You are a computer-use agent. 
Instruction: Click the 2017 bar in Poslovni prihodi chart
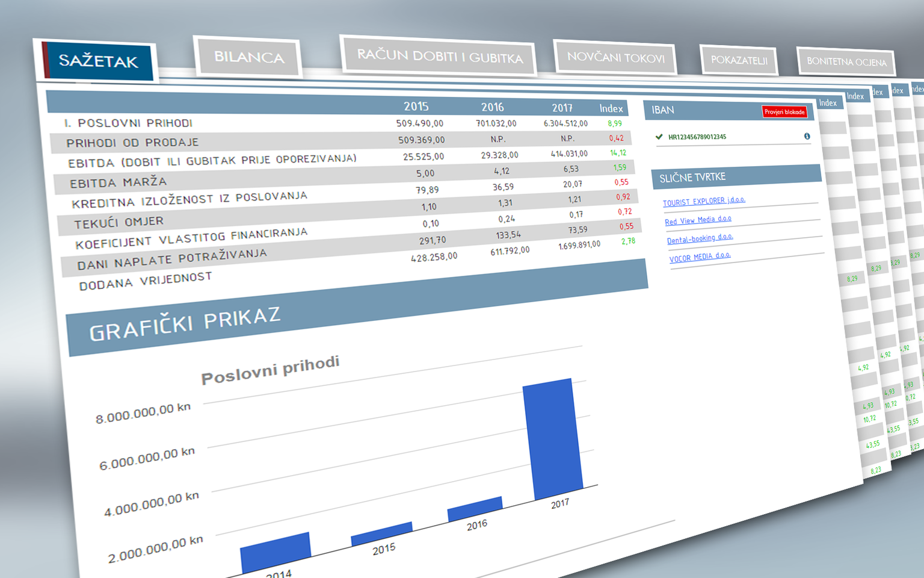pos(552,441)
